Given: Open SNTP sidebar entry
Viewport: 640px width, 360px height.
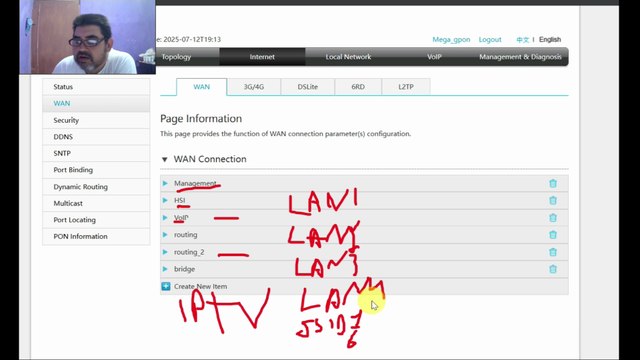Looking at the screenshot, I should pos(96,153).
